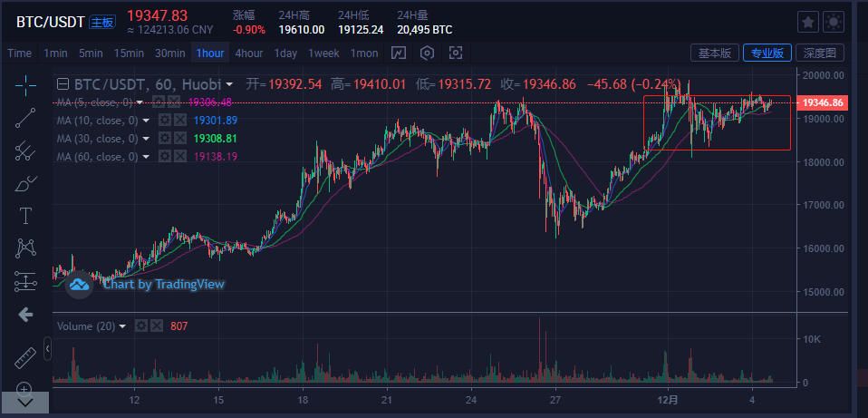The image size is (868, 418).
Task: Expand more drawing tools chevron
Action: point(25,400)
